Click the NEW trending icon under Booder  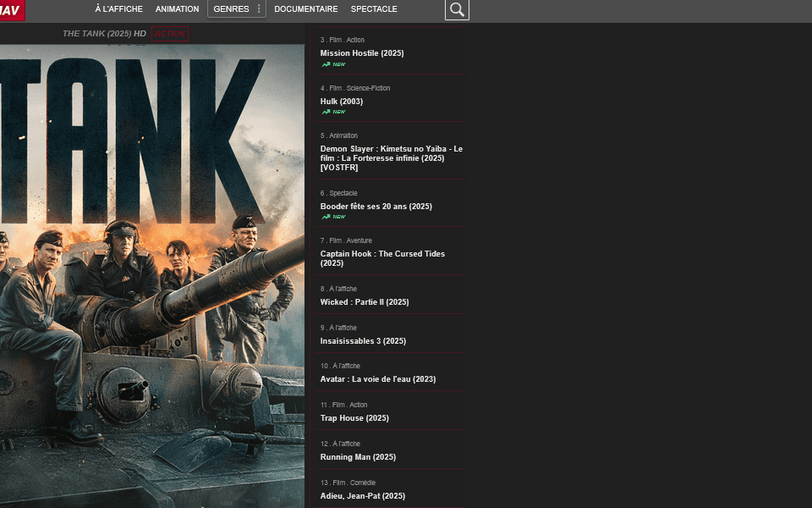pos(326,217)
